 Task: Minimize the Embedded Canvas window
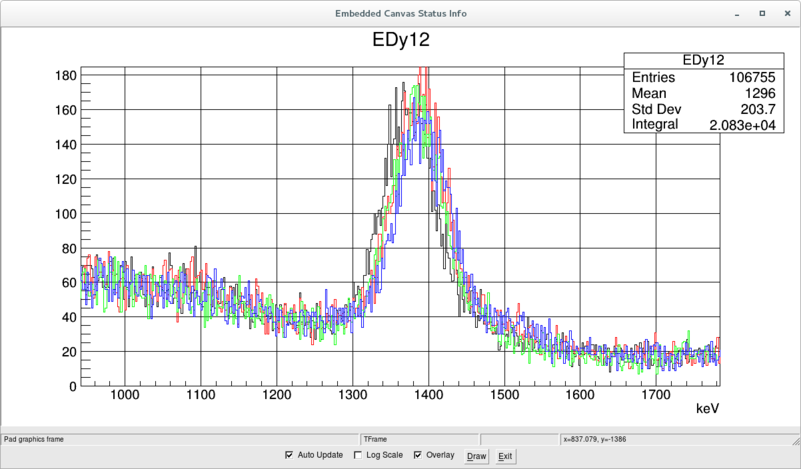click(738, 13)
